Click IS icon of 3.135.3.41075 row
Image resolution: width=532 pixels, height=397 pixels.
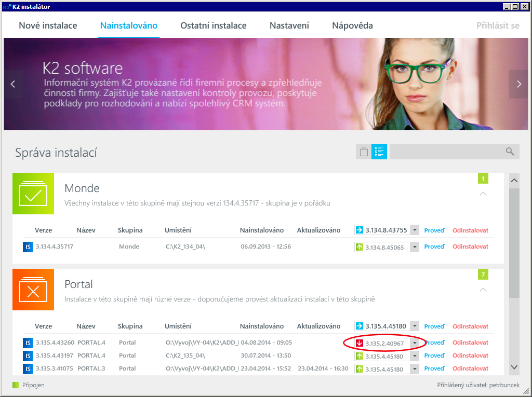pyautogui.click(x=28, y=368)
